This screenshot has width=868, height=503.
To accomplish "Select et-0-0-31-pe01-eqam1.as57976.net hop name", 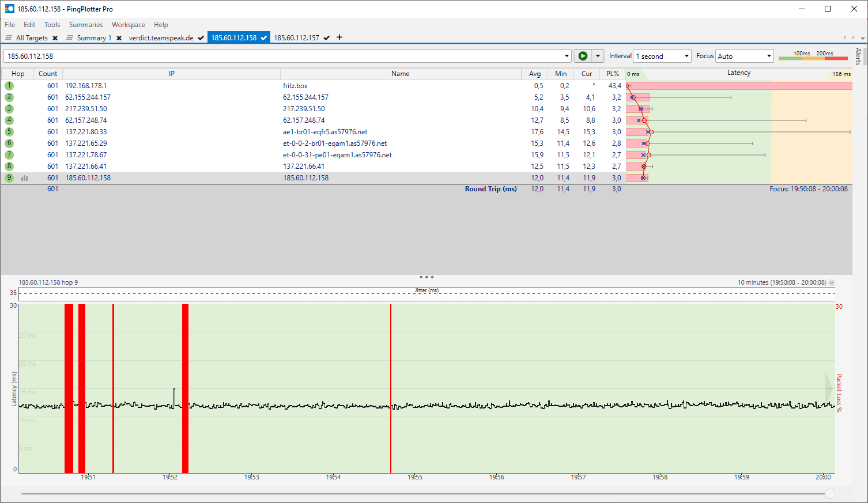I will pyautogui.click(x=337, y=155).
